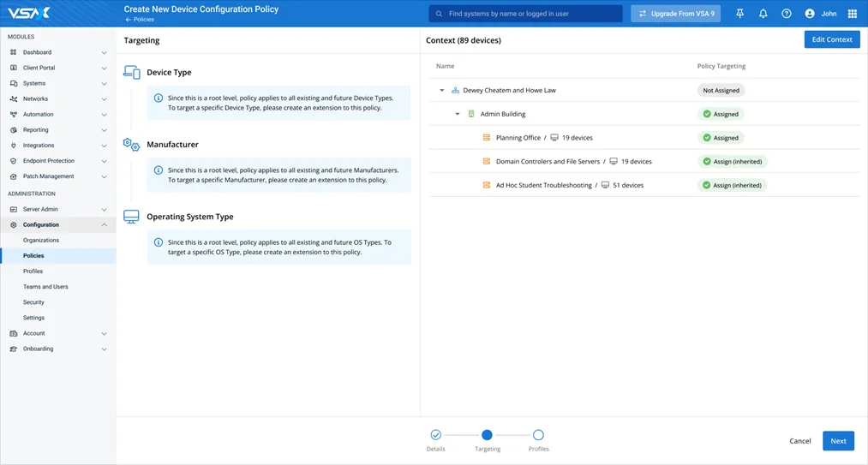Collapse the Dewey Cheatem and Howe Law tree node
The width and height of the screenshot is (868, 465).
coord(442,90)
